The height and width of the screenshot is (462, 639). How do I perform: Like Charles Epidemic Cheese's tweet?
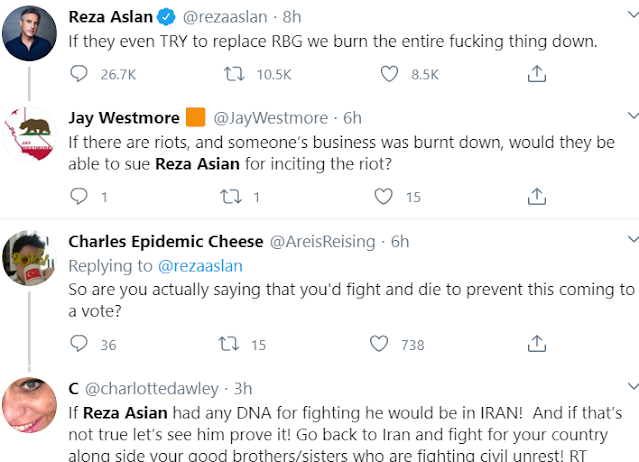click(x=378, y=344)
